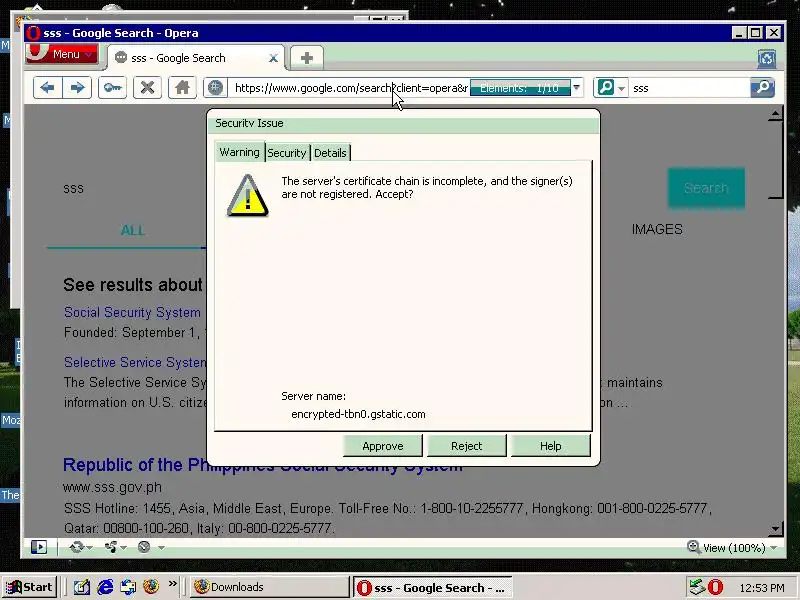Open a new tab with plus button
The width and height of the screenshot is (800, 600).
tap(307, 58)
